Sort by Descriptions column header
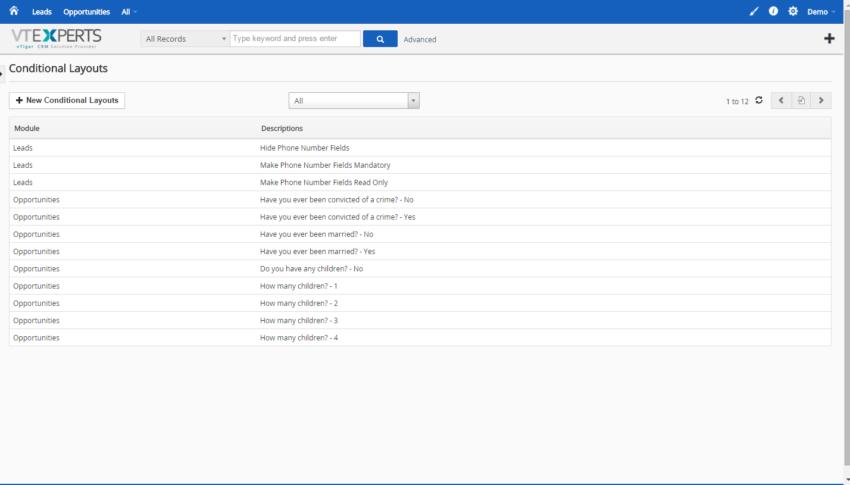The width and height of the screenshot is (850, 485). 282,128
